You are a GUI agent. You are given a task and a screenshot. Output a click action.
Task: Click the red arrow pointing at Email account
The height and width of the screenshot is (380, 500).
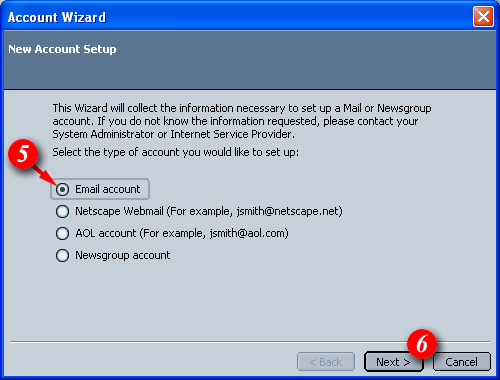[45, 175]
